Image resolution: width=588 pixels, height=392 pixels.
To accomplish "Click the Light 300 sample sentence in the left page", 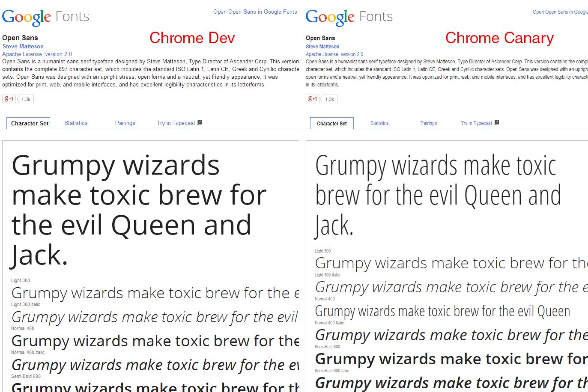I will pos(155,294).
